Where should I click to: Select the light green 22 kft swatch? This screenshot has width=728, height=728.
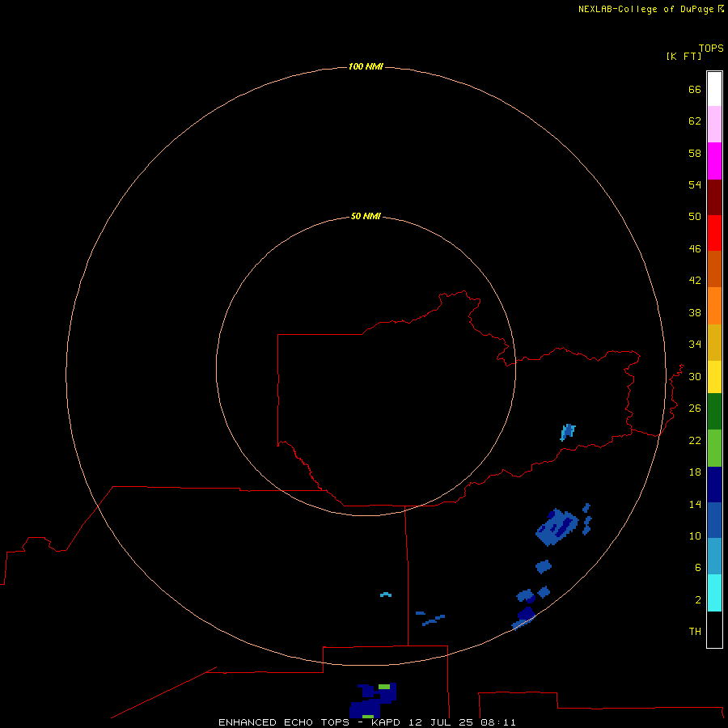(714, 448)
